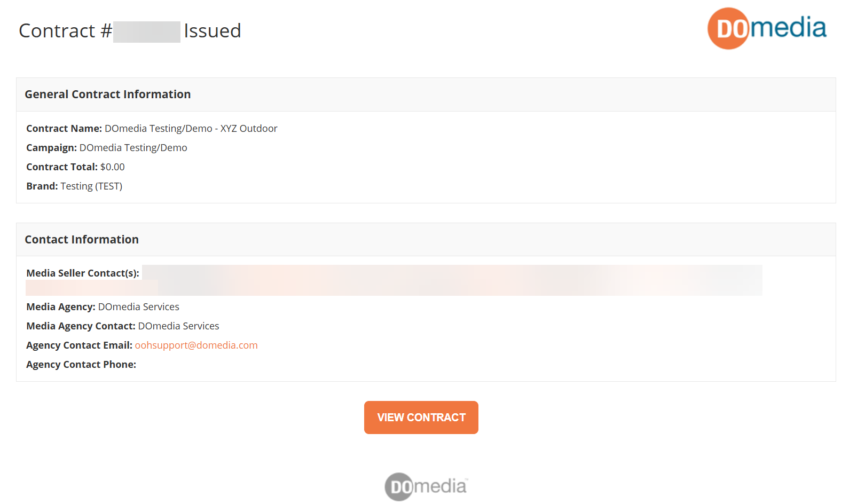Select the $0.00 contract total value
This screenshot has width=849, height=504.
pyautogui.click(x=112, y=167)
